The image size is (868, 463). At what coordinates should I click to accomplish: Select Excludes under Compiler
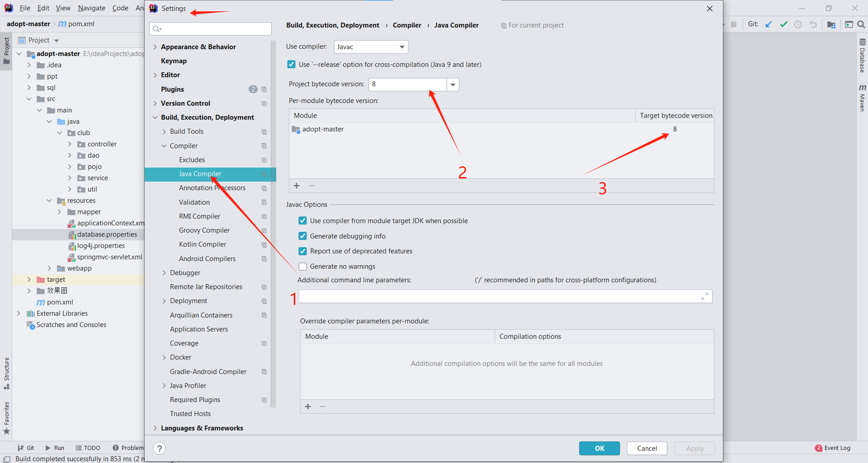(x=192, y=160)
